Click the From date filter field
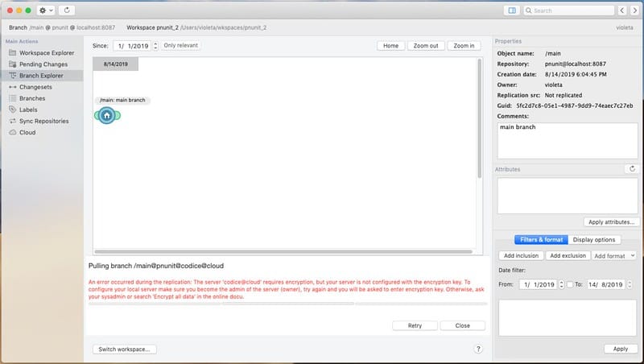644x364 pixels. point(539,285)
